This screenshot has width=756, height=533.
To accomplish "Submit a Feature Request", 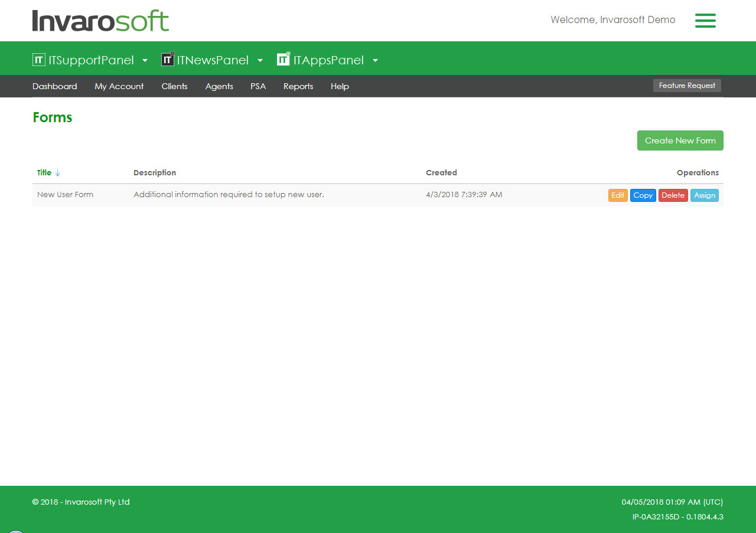I will coord(687,86).
